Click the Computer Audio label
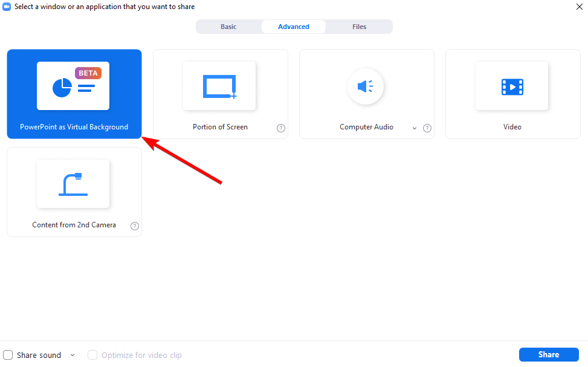Screen dimensions: 588x367 [x=366, y=127]
